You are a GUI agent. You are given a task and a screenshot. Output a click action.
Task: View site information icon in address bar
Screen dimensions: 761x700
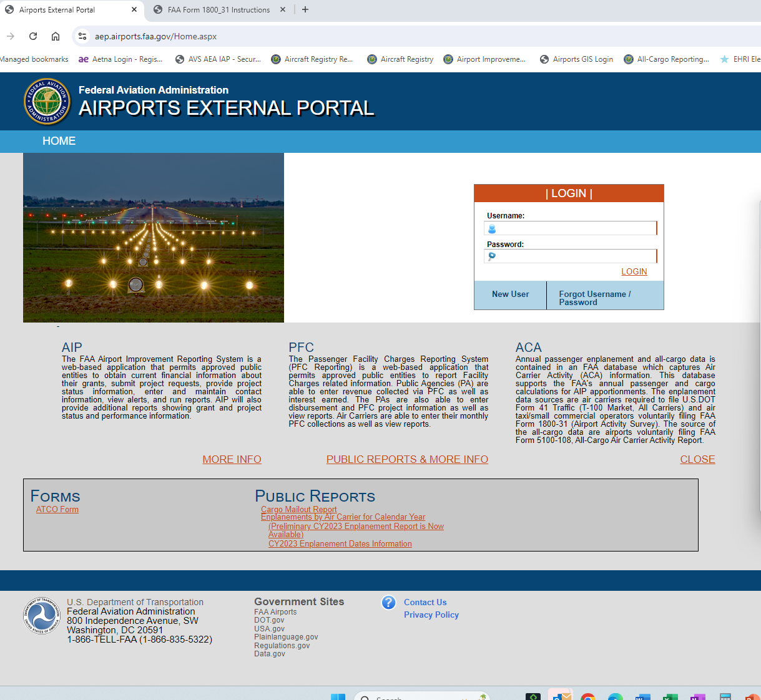82,36
